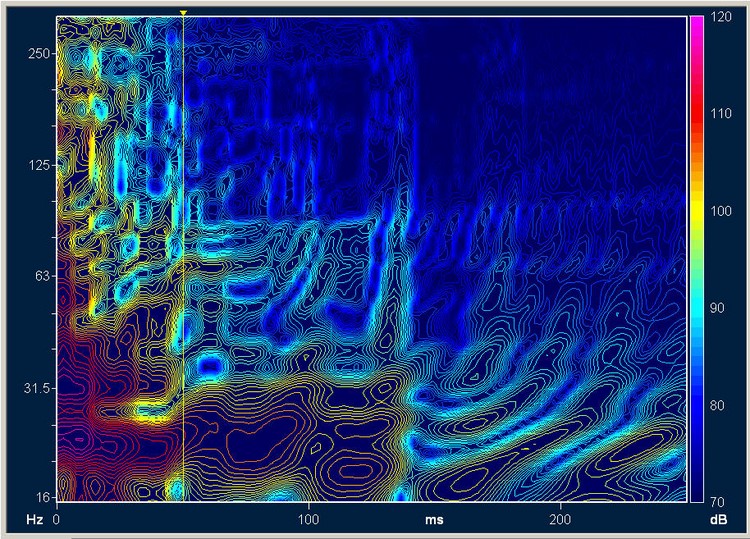The image size is (750, 539).
Task: Click the 200 ms time axis label
Action: click(560, 519)
